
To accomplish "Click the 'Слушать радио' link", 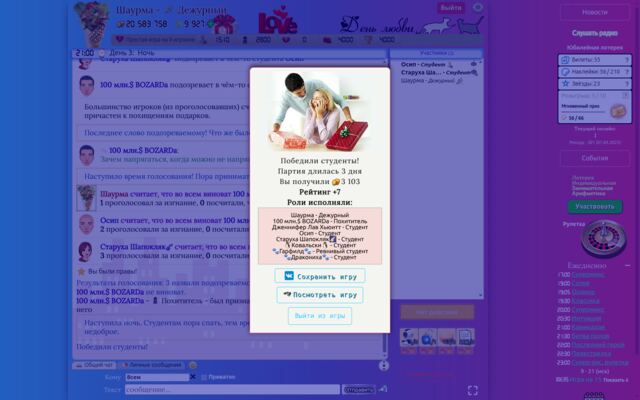I will tap(595, 33).
